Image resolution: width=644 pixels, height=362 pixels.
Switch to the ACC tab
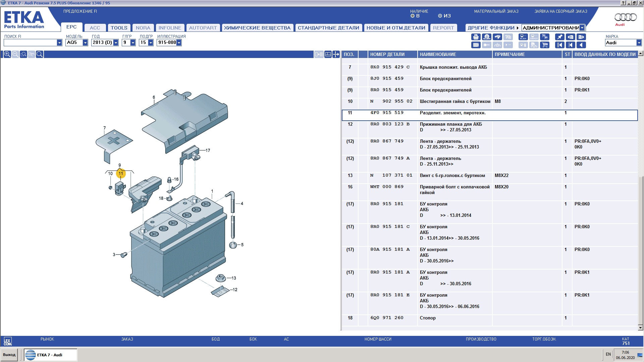pyautogui.click(x=95, y=28)
